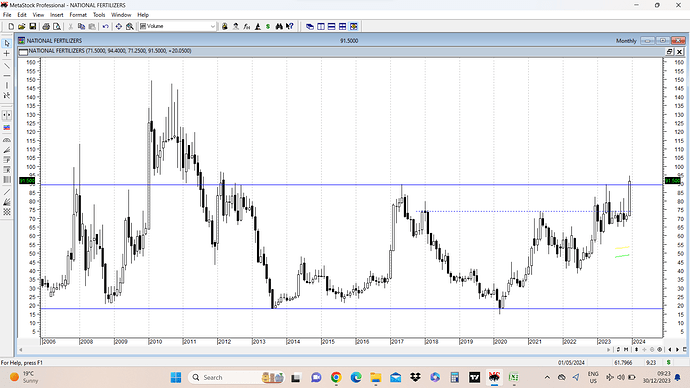The height and width of the screenshot is (388, 690).
Task: Open the Monthly periodicity selector
Action: click(x=626, y=41)
